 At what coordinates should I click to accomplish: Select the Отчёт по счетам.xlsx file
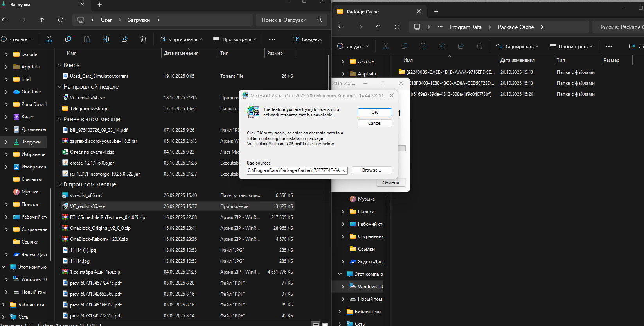92,152
